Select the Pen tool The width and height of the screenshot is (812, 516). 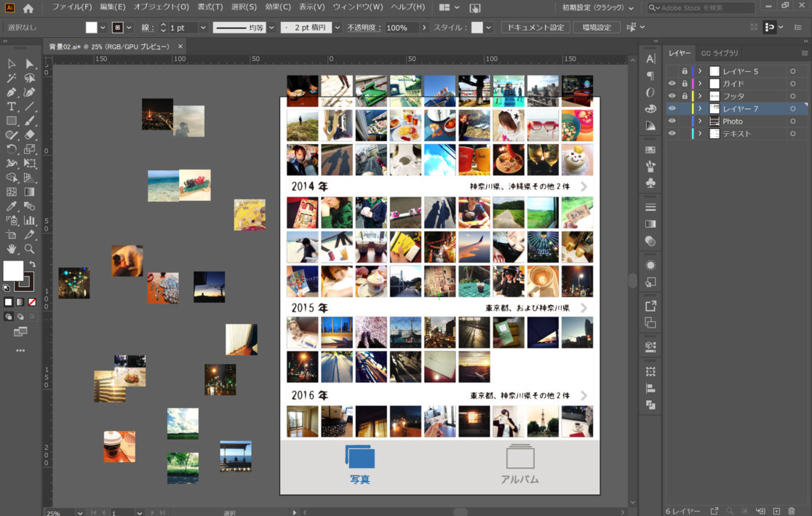[12, 92]
